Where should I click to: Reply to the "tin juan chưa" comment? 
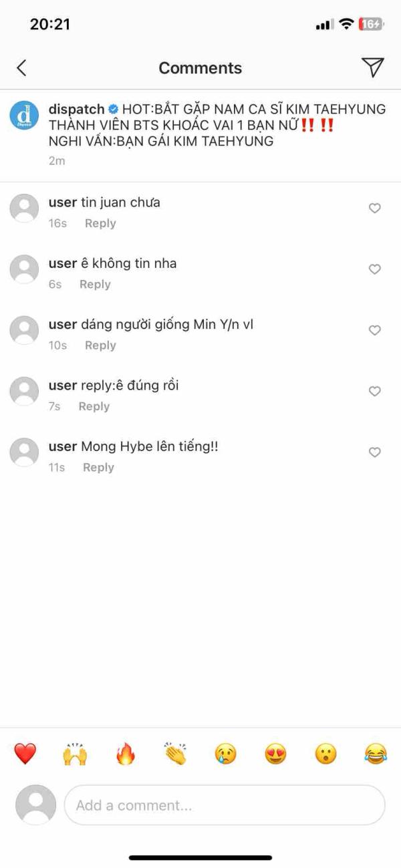pos(100,223)
